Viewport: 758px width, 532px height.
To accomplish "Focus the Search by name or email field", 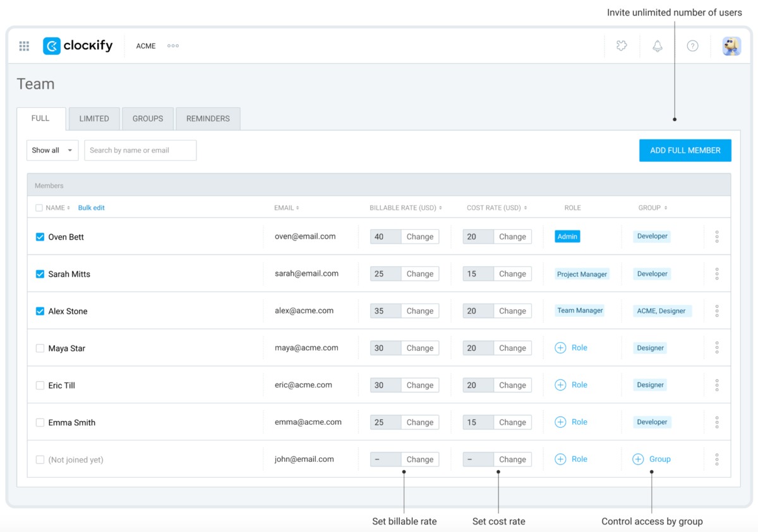I will [140, 150].
